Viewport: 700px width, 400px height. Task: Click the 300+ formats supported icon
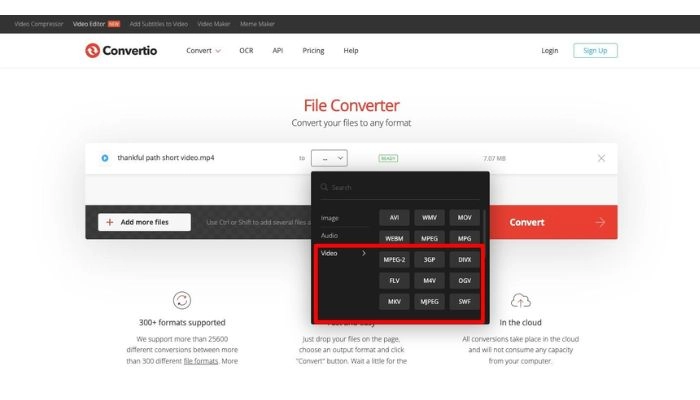point(182,300)
